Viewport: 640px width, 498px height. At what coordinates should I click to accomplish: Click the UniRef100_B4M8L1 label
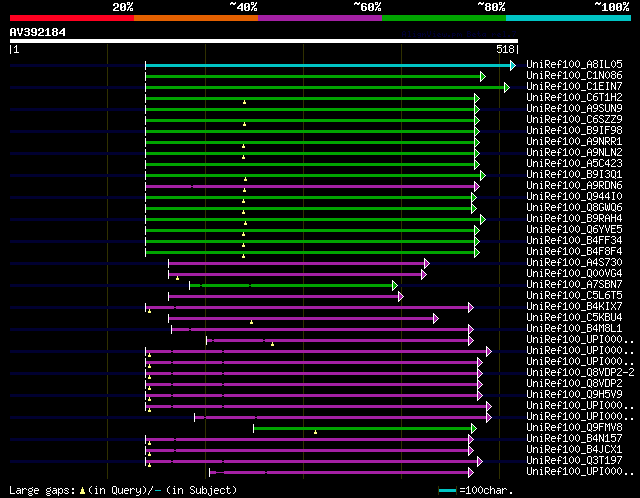[574, 329]
